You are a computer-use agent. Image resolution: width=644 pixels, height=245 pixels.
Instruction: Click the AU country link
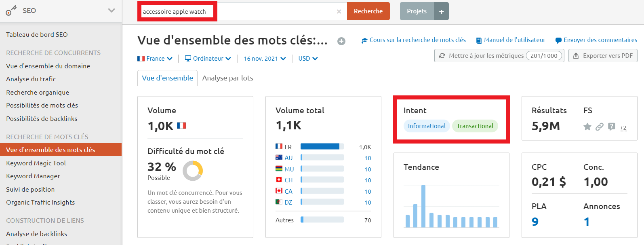point(288,158)
